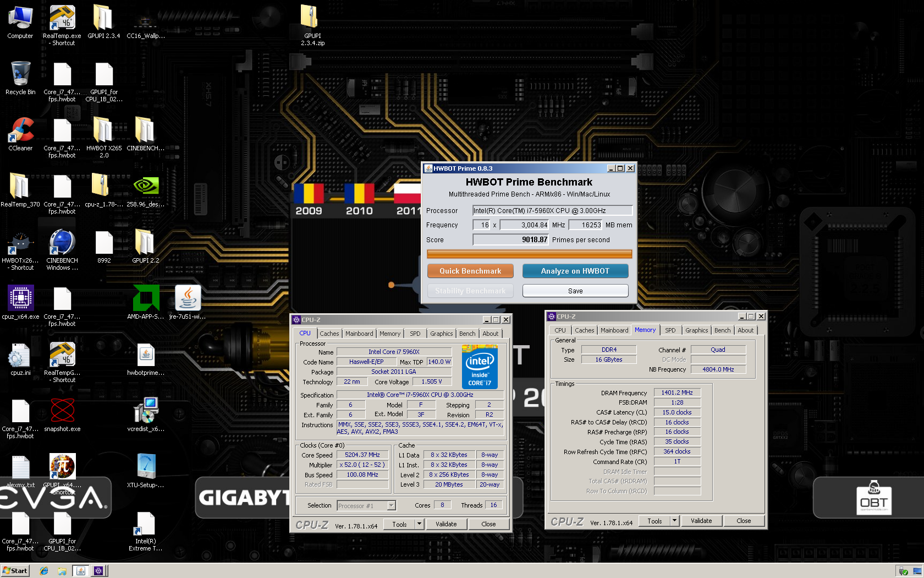Click Validate in the Memory CPU-Z window
This screenshot has height=578, width=924.
(x=701, y=521)
